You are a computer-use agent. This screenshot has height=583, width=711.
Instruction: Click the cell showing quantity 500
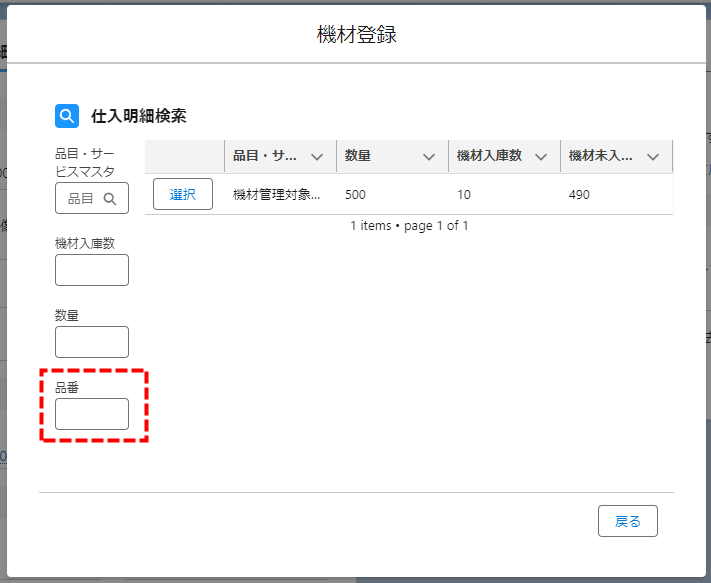(x=356, y=195)
